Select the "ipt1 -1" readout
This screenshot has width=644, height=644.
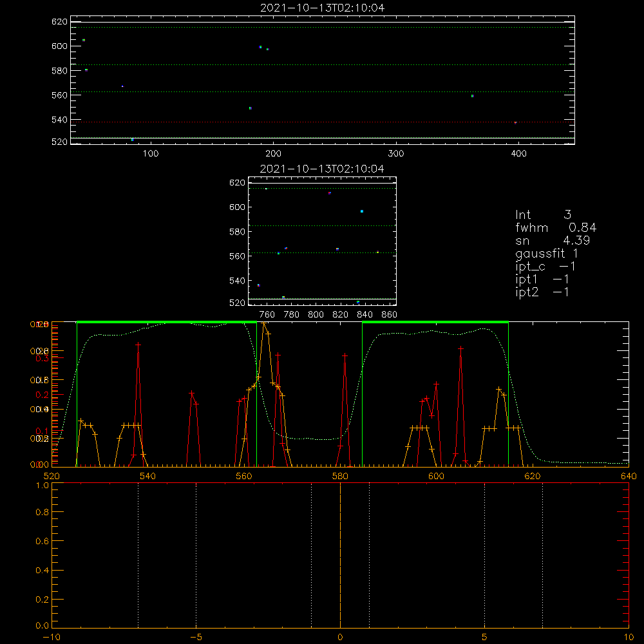point(542,279)
